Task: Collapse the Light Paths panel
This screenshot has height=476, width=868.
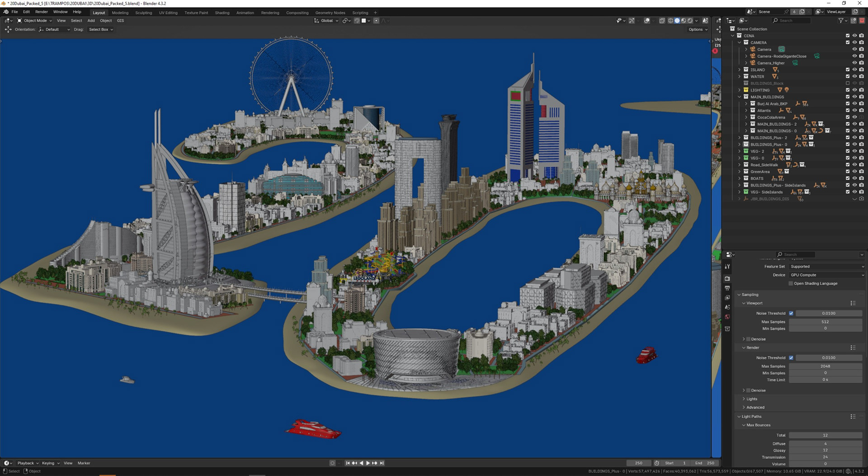Action: click(739, 417)
